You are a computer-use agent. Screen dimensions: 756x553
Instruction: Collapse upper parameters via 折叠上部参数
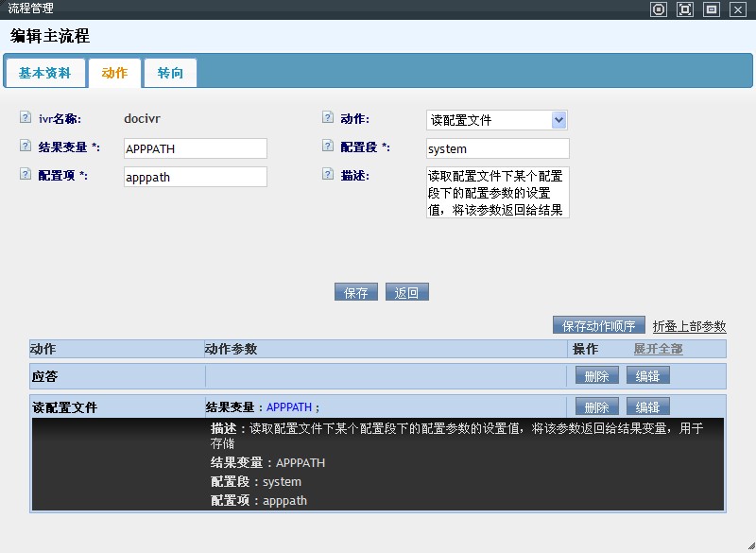(689, 326)
